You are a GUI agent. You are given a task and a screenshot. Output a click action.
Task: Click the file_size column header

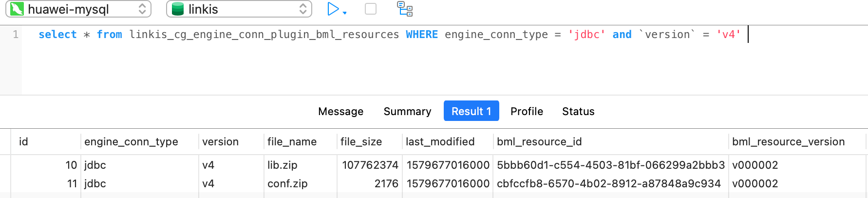pyautogui.click(x=361, y=142)
